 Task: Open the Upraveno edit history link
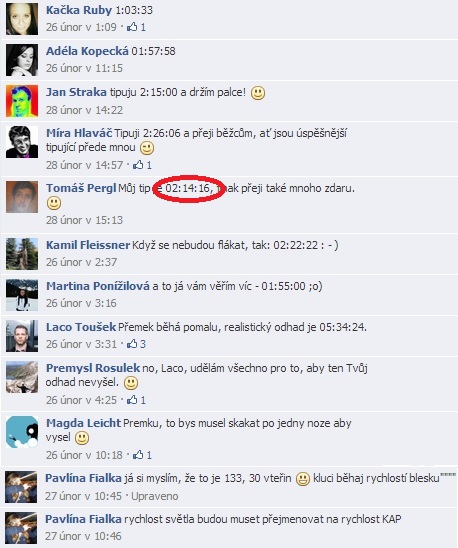point(155,496)
